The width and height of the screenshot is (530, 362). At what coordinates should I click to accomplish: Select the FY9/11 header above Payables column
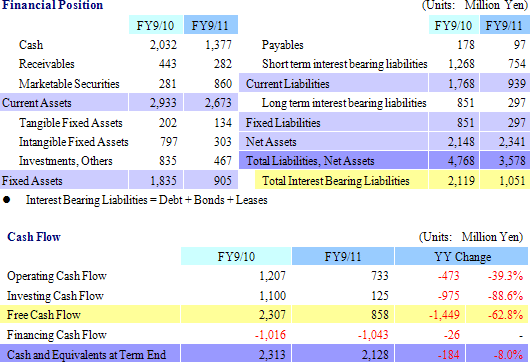pos(505,25)
